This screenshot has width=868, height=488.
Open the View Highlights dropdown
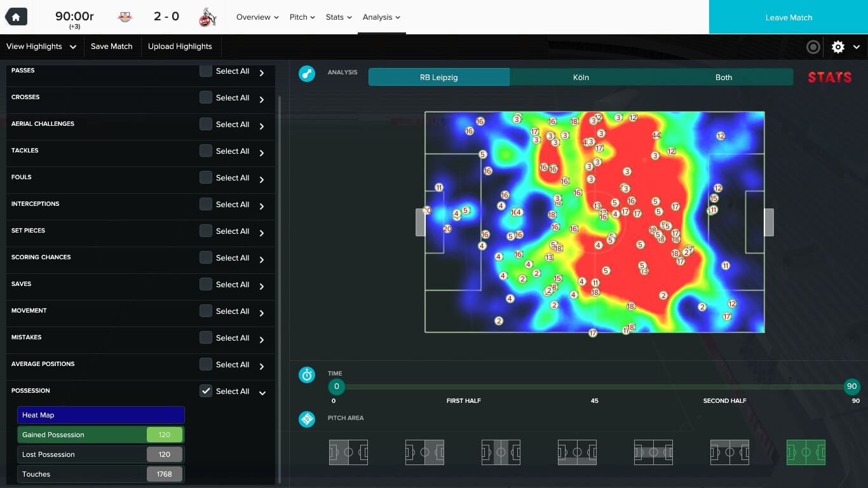point(41,46)
